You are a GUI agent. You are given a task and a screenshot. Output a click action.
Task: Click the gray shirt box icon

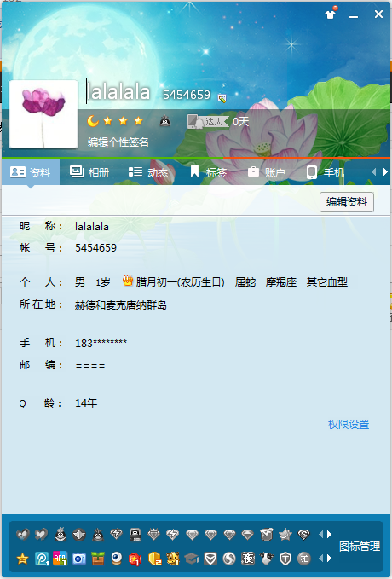(267, 534)
